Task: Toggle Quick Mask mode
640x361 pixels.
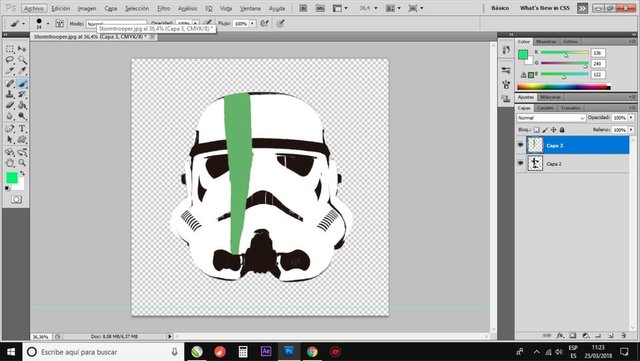Action: (x=16, y=199)
